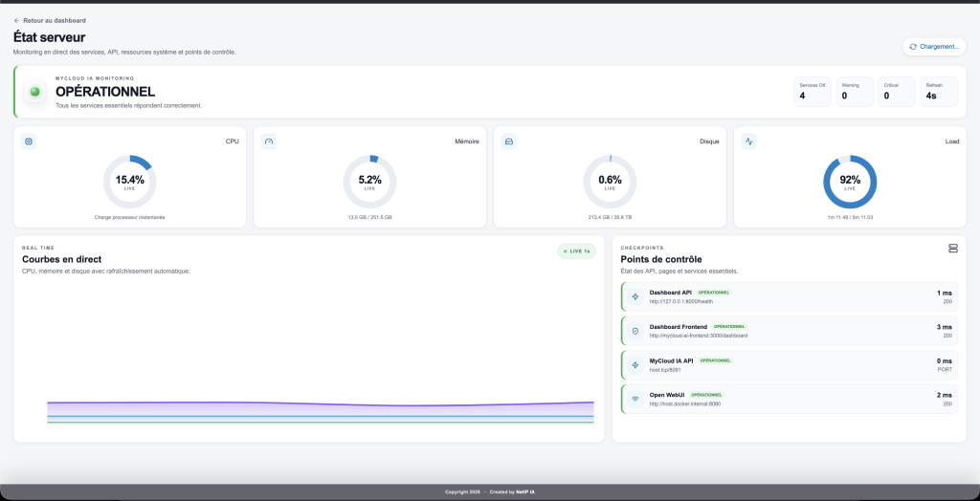Select the Warning counter tile
The image size is (980, 501).
click(855, 92)
